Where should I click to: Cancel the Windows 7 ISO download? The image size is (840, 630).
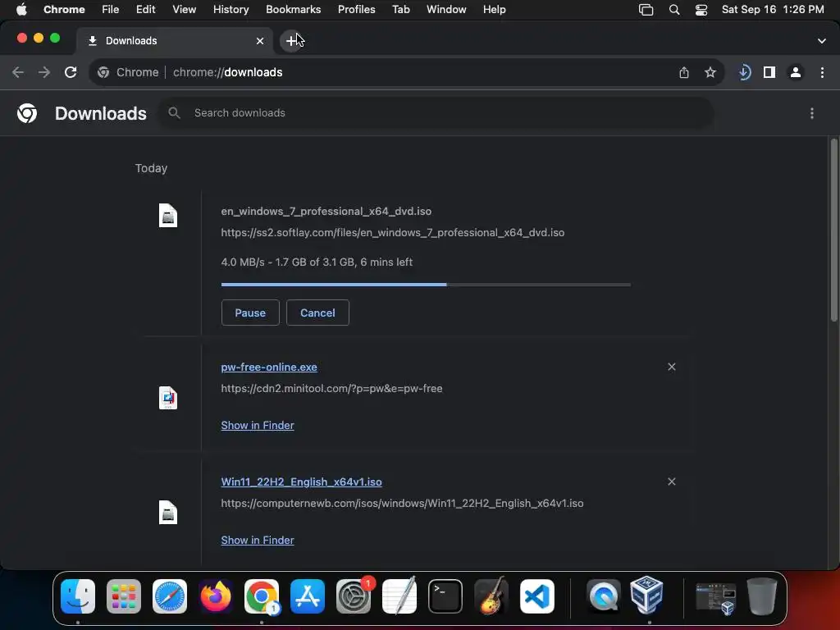[x=317, y=313]
